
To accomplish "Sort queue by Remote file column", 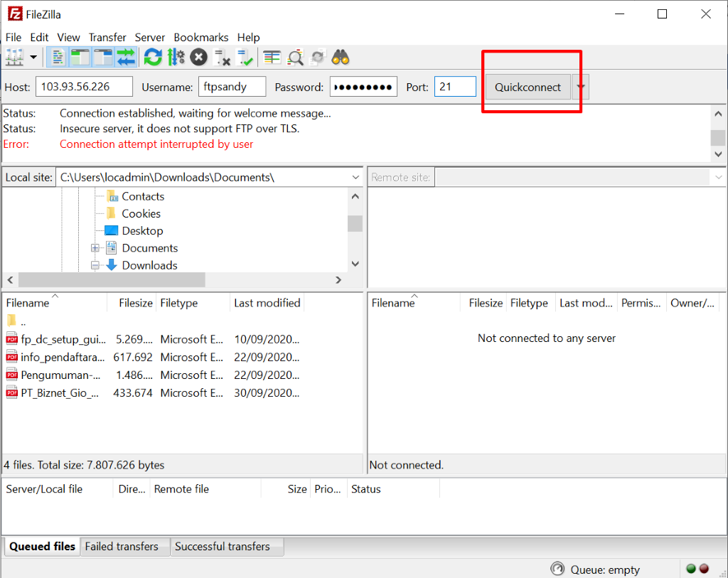I will tap(205, 489).
